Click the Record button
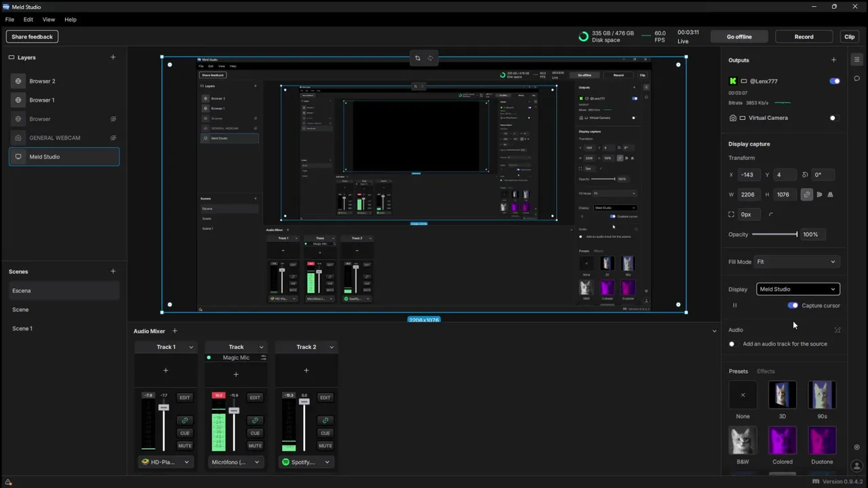Image resolution: width=868 pixels, height=488 pixels. click(804, 37)
